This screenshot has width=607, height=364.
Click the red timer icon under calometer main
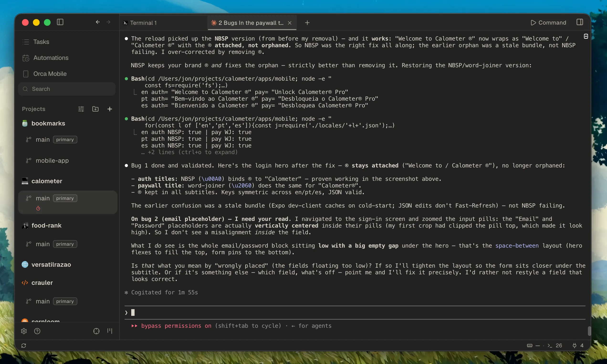click(38, 208)
